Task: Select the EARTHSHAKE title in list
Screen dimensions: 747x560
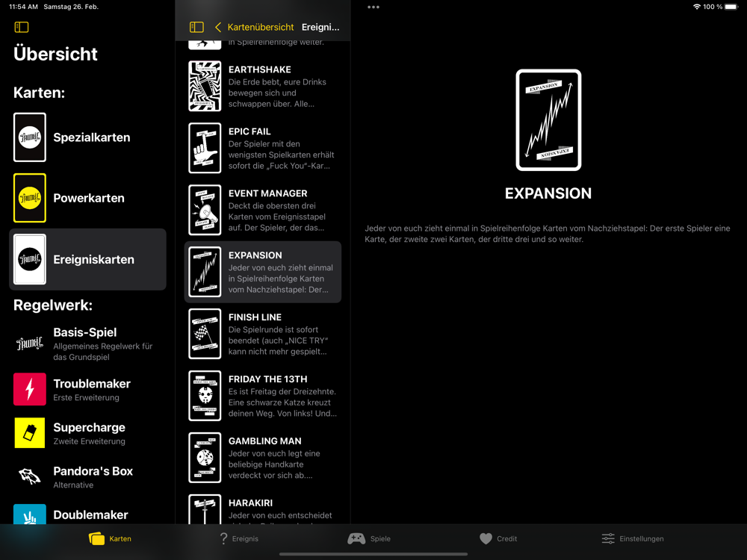Action: click(x=260, y=69)
